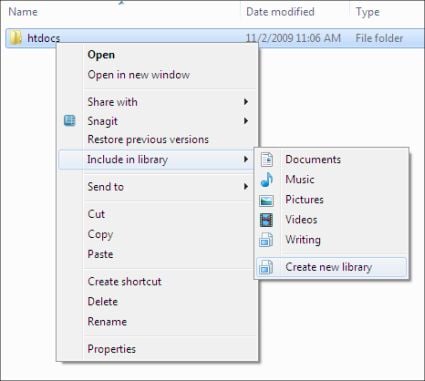Select Open in new window

pyautogui.click(x=139, y=75)
